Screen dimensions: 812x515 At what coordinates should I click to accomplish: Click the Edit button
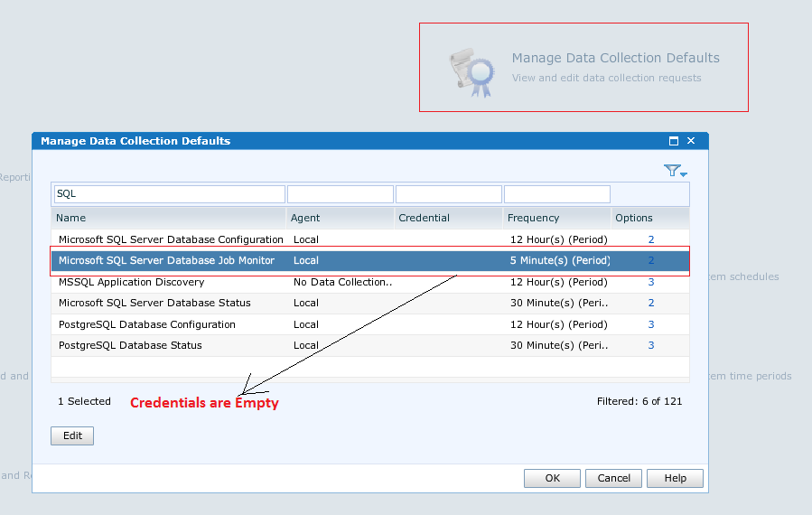tap(72, 435)
